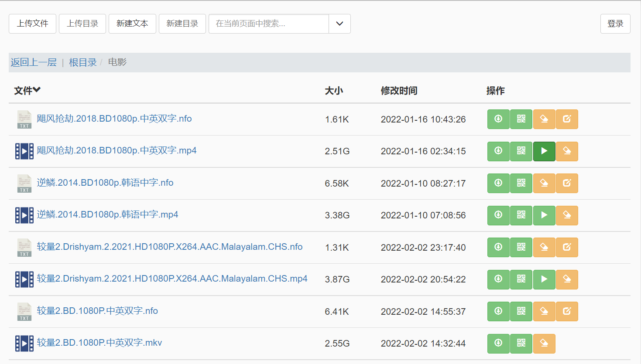Show QR code for 飓风抢劫 mp4
Image resolution: width=641 pixels, height=364 pixels.
[x=521, y=151]
